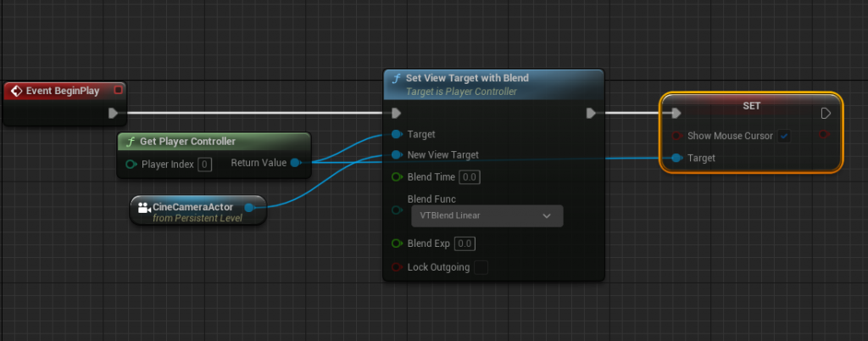This screenshot has width=868, height=341.
Task: Click the green Blend Time input pin
Action: pyautogui.click(x=396, y=177)
